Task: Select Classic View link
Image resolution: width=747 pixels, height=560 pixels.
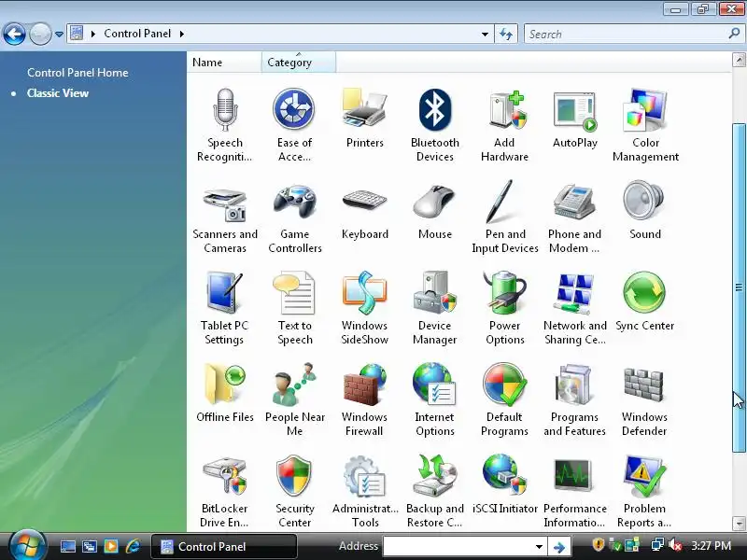Action: point(58,92)
